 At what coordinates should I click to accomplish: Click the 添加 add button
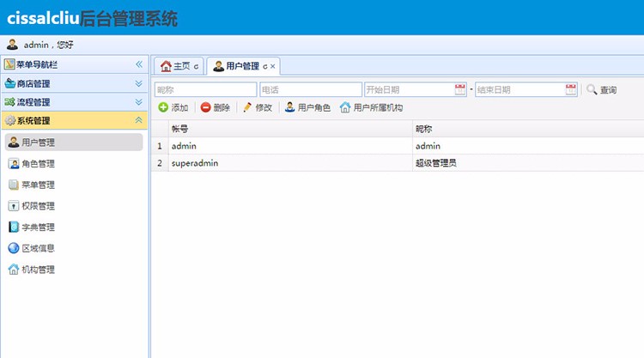coord(173,107)
